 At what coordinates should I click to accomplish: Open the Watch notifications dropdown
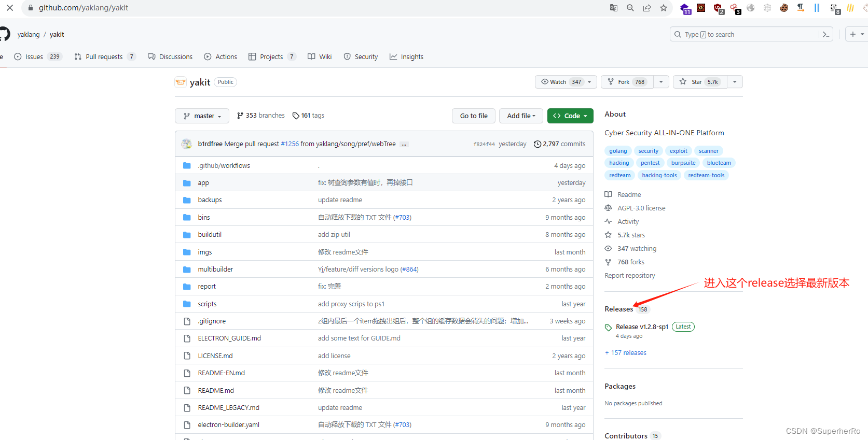tap(566, 82)
